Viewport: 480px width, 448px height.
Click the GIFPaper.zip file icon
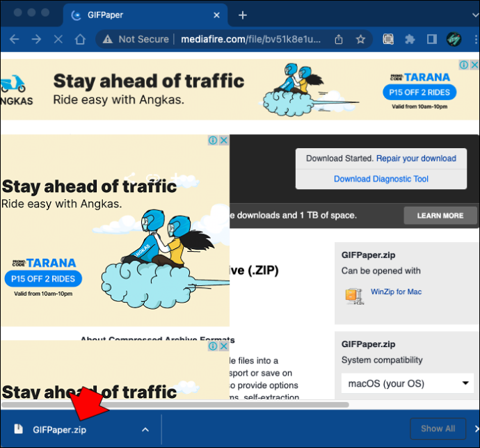[18, 429]
